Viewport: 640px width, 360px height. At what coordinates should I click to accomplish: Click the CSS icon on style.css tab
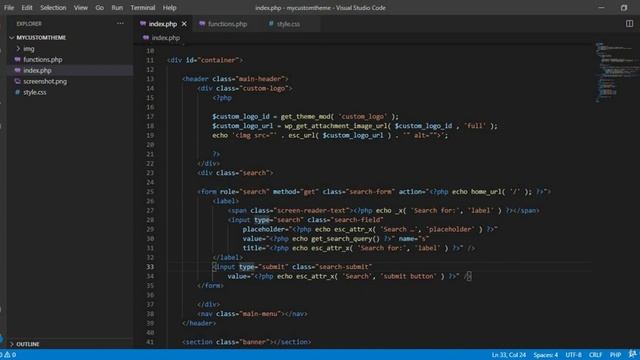pos(271,24)
